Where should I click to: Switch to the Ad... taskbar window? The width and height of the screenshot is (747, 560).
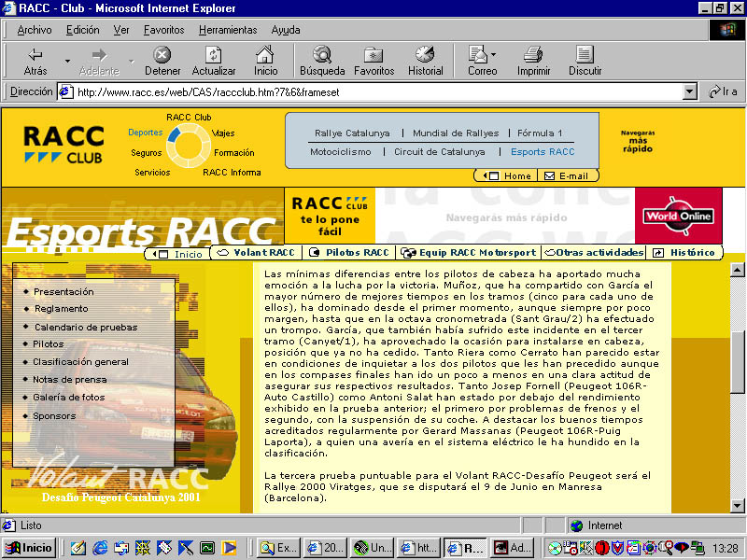tap(511, 548)
